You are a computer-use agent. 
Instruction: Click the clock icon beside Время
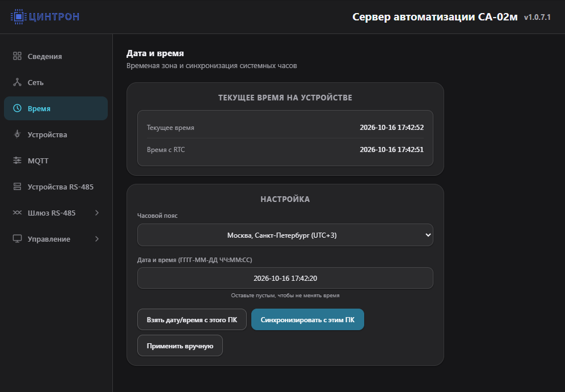(17, 108)
